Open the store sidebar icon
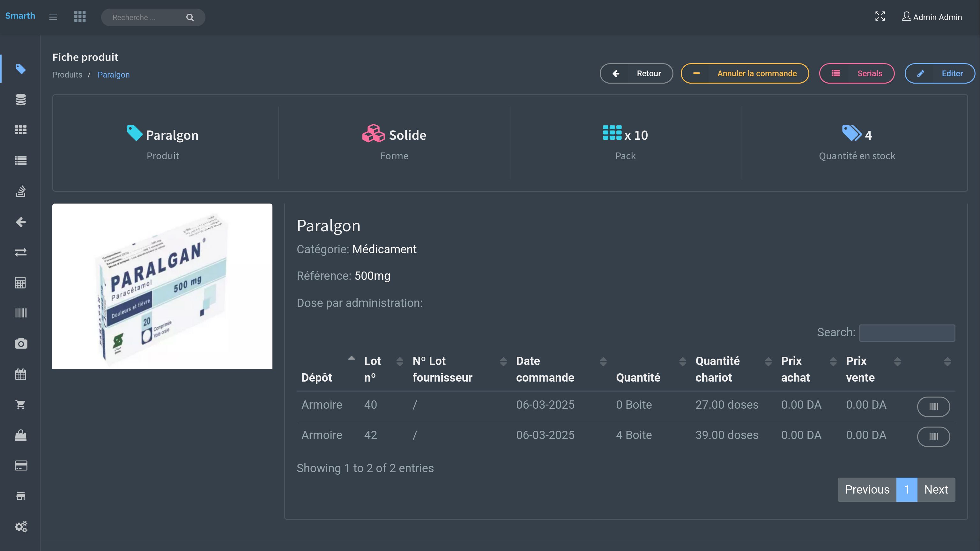 [20, 496]
